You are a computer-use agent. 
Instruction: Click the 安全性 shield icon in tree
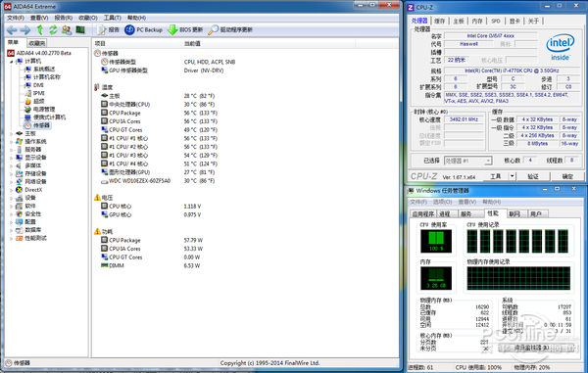click(20, 213)
